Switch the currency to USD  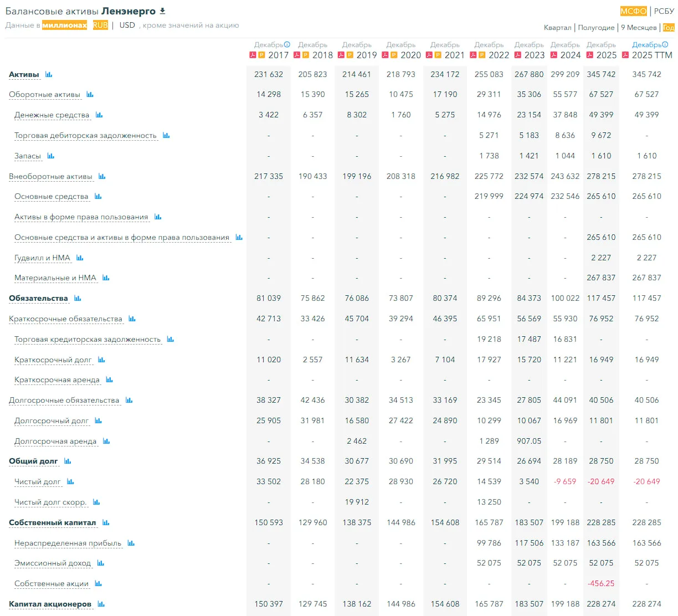[127, 25]
